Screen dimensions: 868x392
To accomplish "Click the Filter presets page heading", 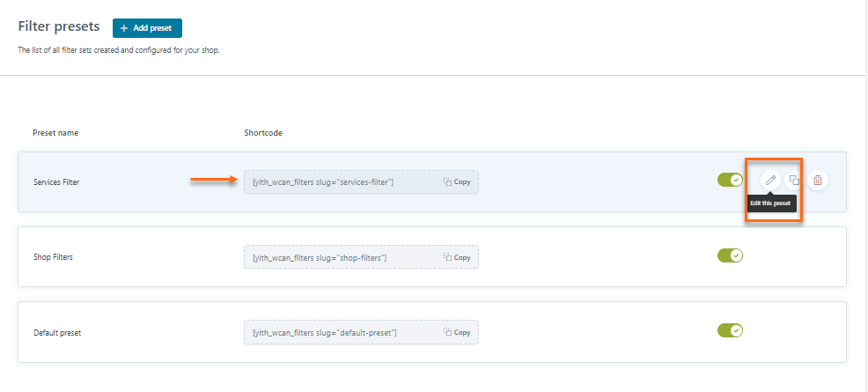I will [x=59, y=27].
